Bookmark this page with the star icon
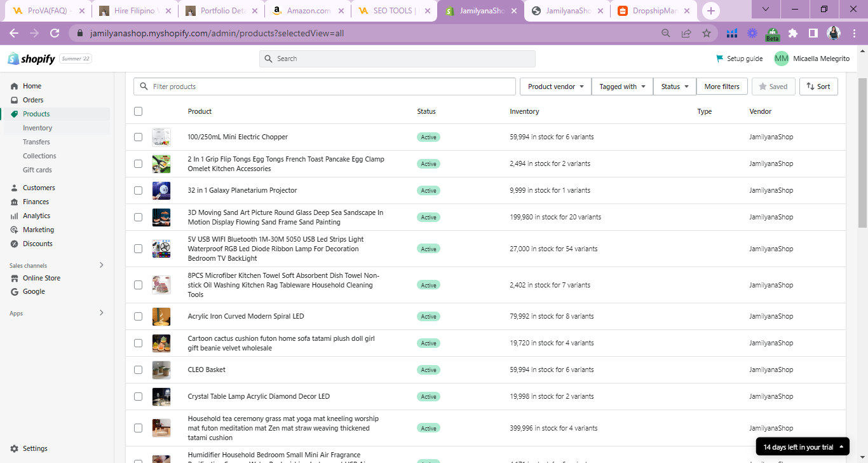 click(x=706, y=33)
